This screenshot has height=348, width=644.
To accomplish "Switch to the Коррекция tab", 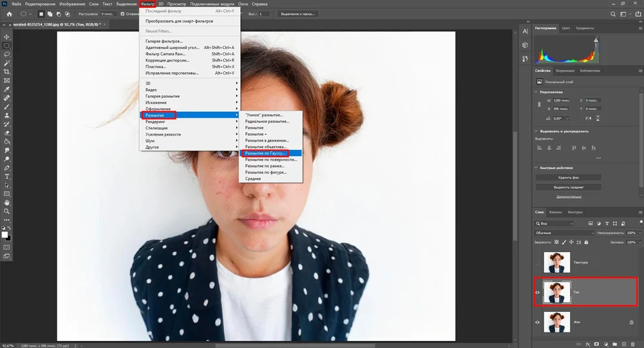I will [x=565, y=71].
